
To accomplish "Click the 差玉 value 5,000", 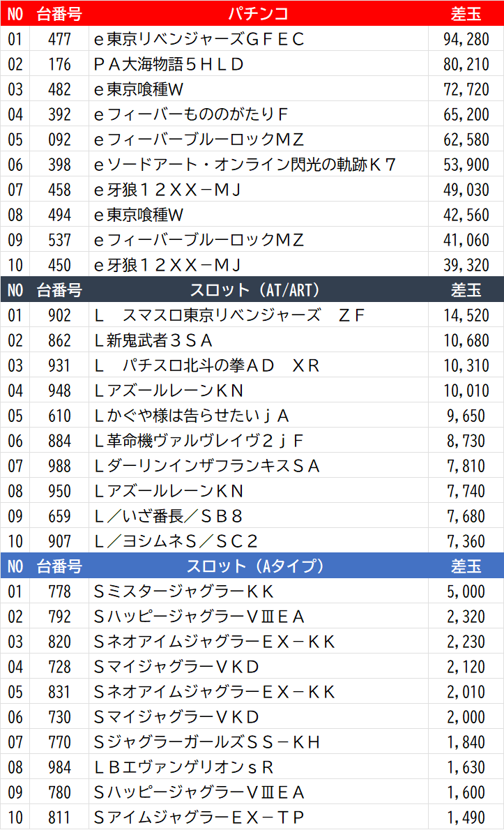I will point(466,591).
